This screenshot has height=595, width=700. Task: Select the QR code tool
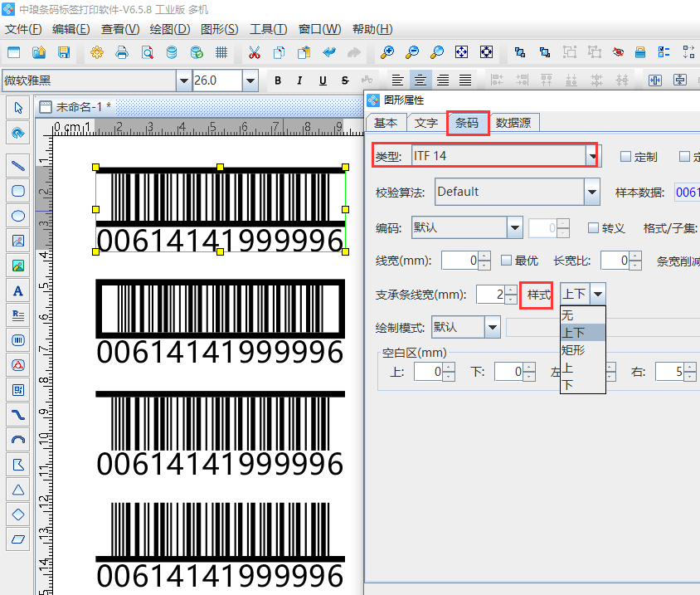(18, 390)
